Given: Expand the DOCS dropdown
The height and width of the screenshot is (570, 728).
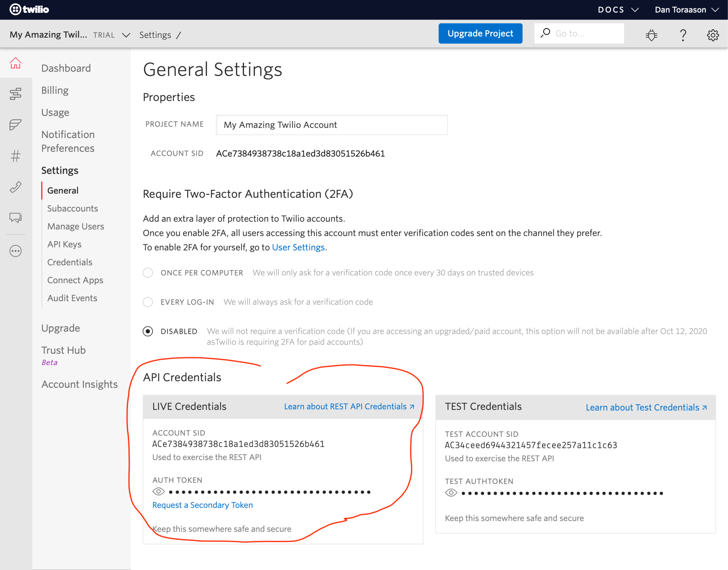Looking at the screenshot, I should pyautogui.click(x=618, y=10).
